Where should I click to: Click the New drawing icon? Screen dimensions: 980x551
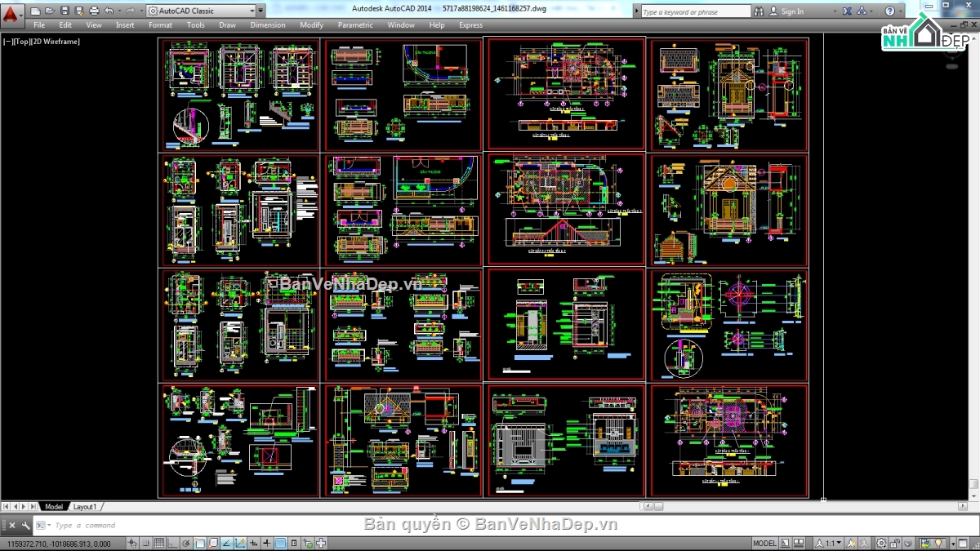(x=35, y=11)
